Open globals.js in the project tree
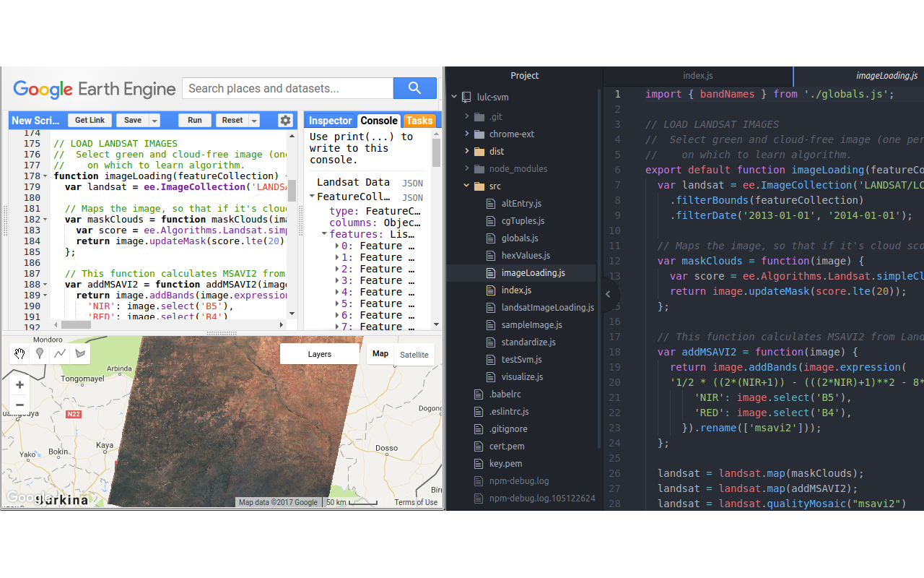The image size is (924, 578). (518, 238)
